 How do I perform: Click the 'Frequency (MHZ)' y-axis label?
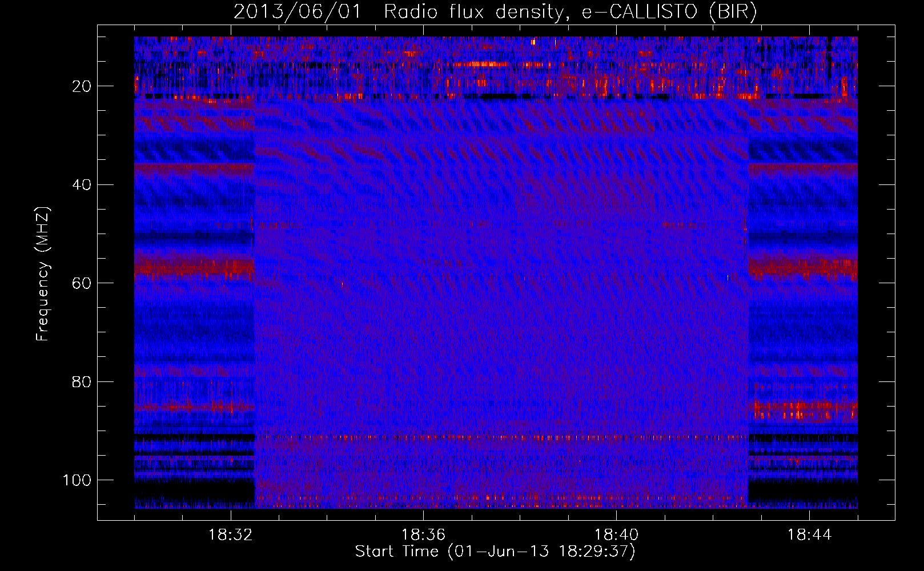pos(43,274)
